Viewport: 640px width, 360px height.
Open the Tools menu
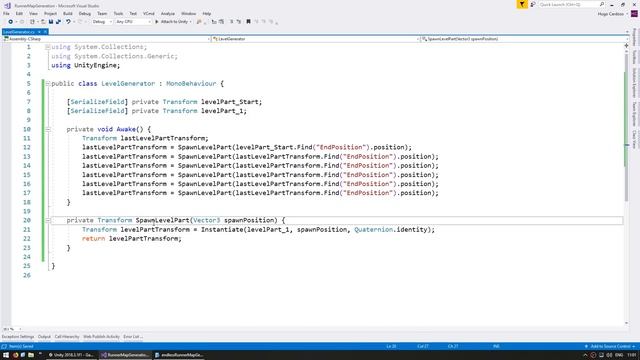pos(118,14)
